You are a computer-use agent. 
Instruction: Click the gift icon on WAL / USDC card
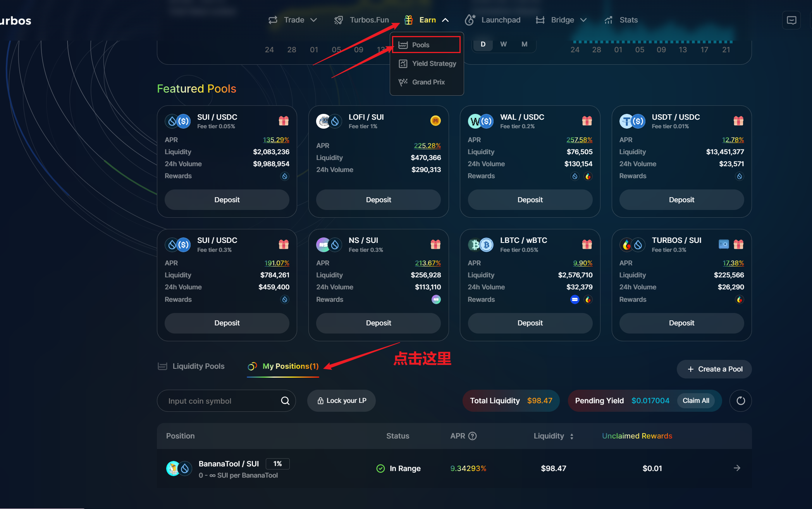(587, 121)
